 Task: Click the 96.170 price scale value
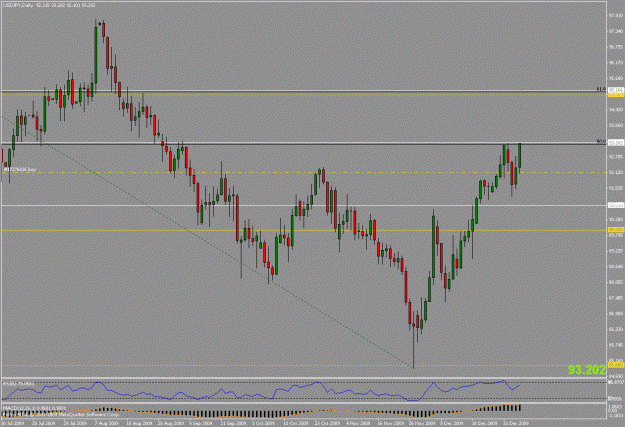coord(616,63)
